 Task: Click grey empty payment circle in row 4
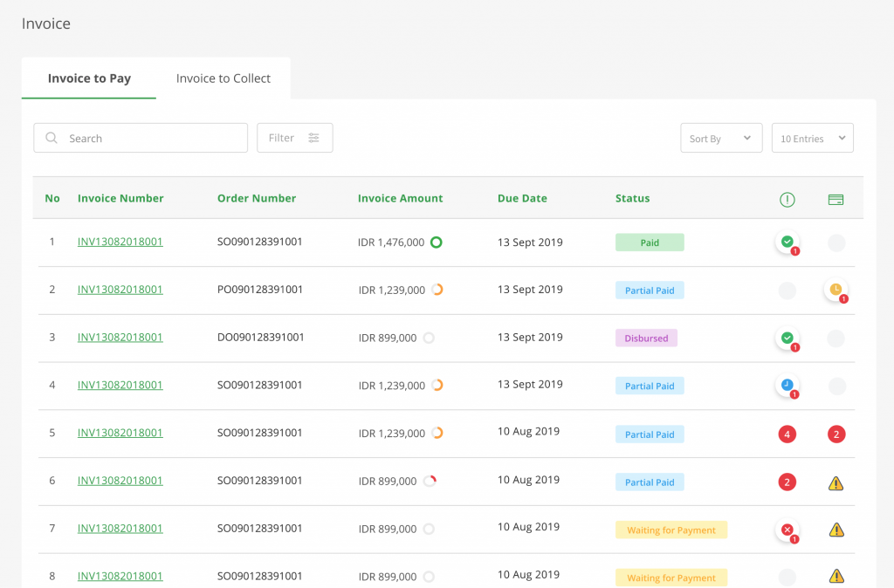[837, 386]
